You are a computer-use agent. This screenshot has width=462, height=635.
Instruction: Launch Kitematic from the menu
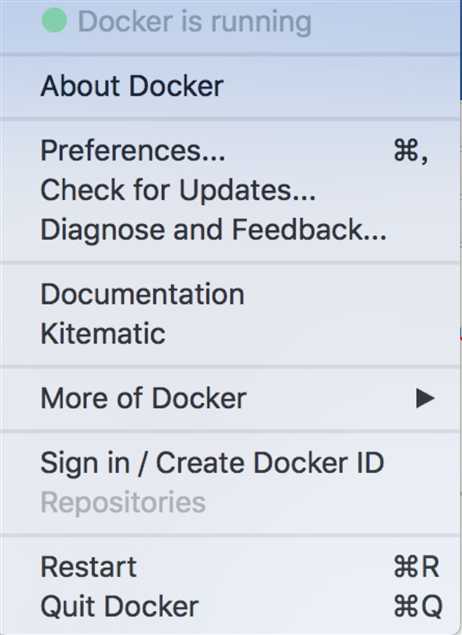tap(230, 334)
